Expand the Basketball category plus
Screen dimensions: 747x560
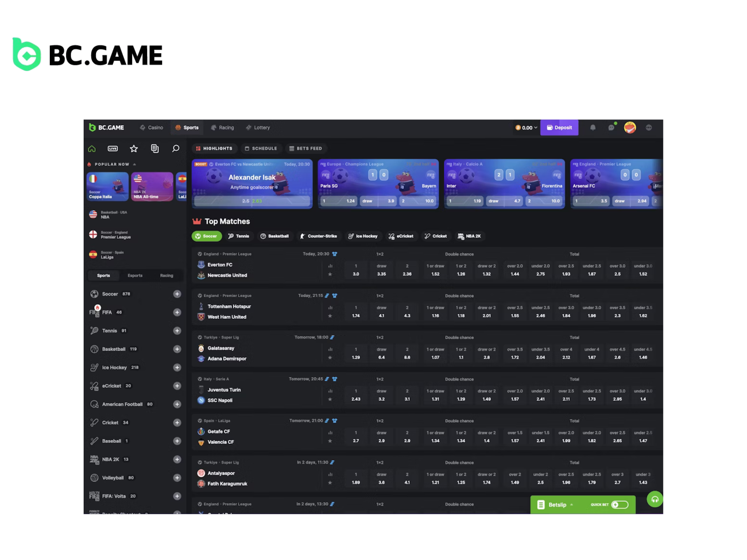click(177, 349)
